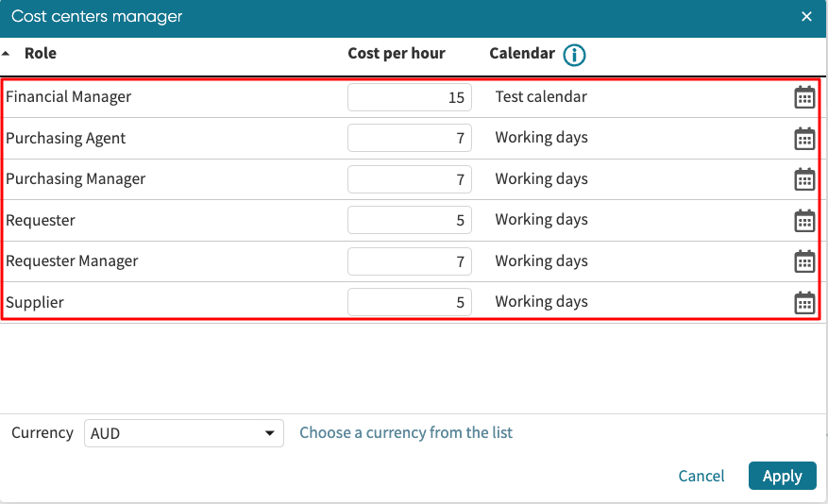Edit Financial Manager cost per hour field
The image size is (828, 504).
(410, 97)
